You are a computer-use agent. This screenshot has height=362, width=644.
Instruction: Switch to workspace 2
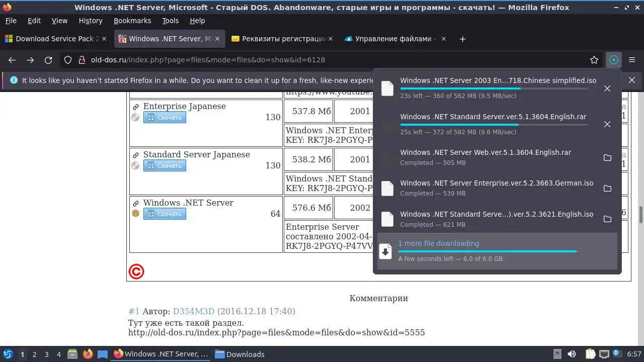point(34,354)
